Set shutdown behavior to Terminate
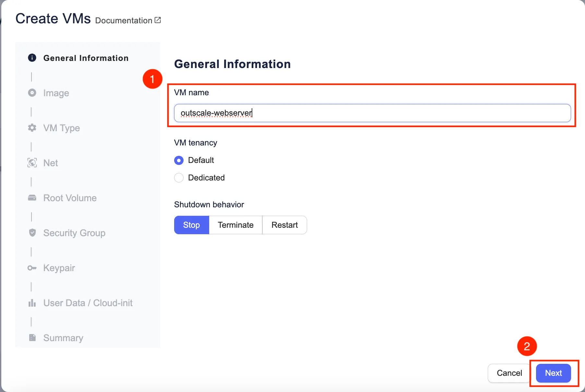The width and height of the screenshot is (585, 392). (x=235, y=225)
